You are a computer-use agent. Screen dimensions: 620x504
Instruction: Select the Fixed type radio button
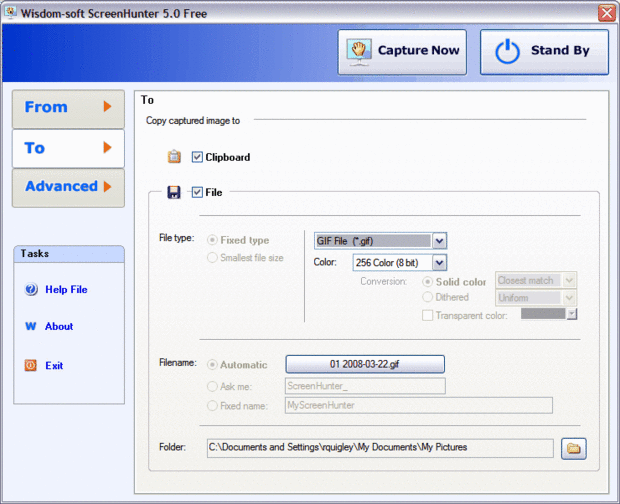212,240
